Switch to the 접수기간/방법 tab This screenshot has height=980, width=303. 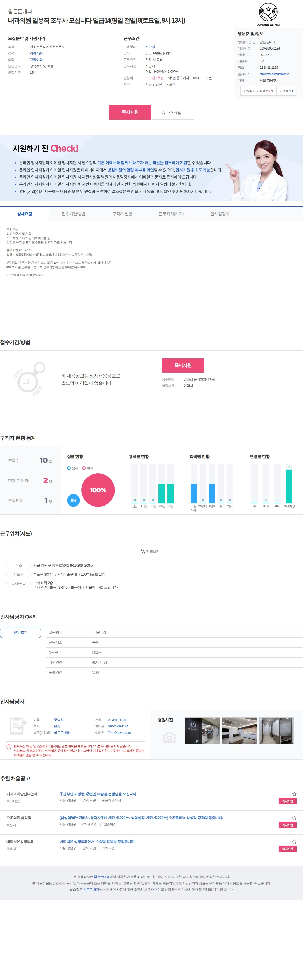pos(73,214)
